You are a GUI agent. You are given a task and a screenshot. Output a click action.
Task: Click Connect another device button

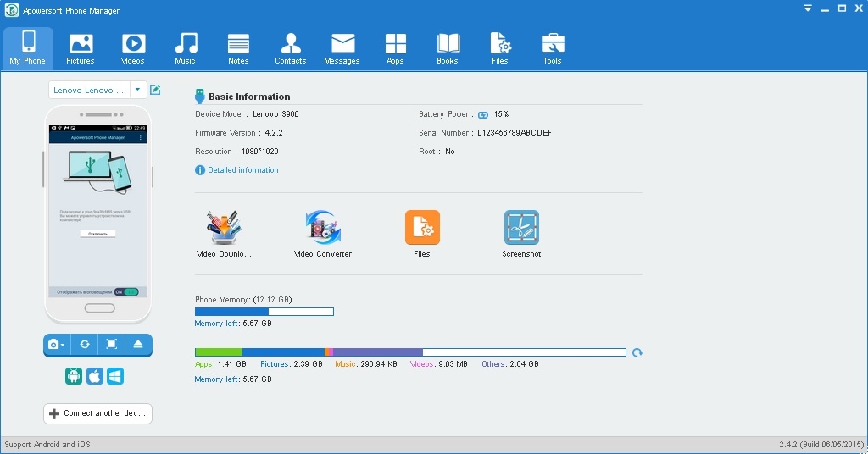point(97,413)
